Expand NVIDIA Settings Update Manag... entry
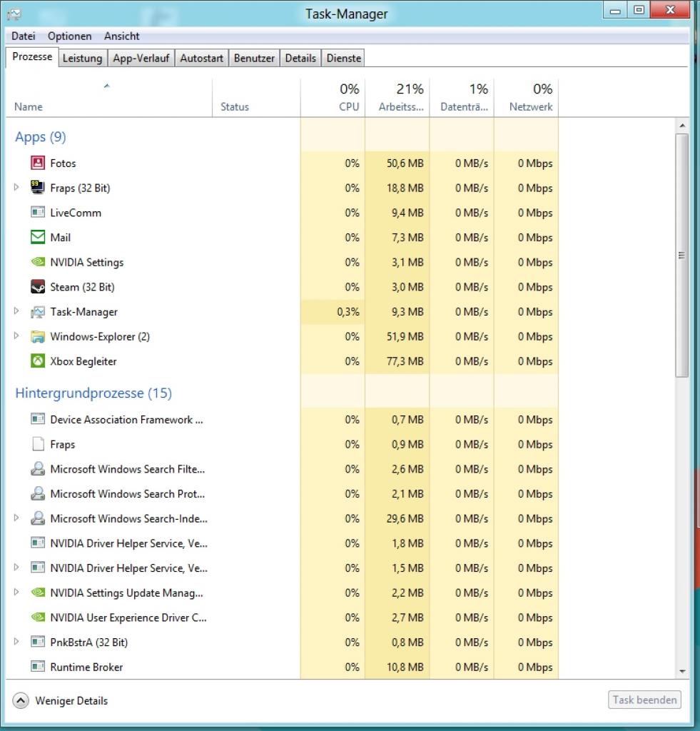700x731 pixels. 16,592
